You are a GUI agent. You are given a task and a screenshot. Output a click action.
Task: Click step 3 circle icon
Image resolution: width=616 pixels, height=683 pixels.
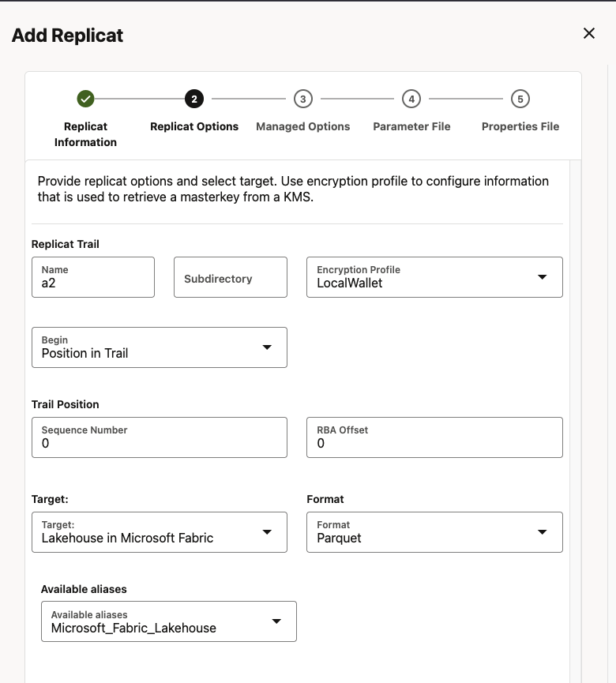[302, 99]
